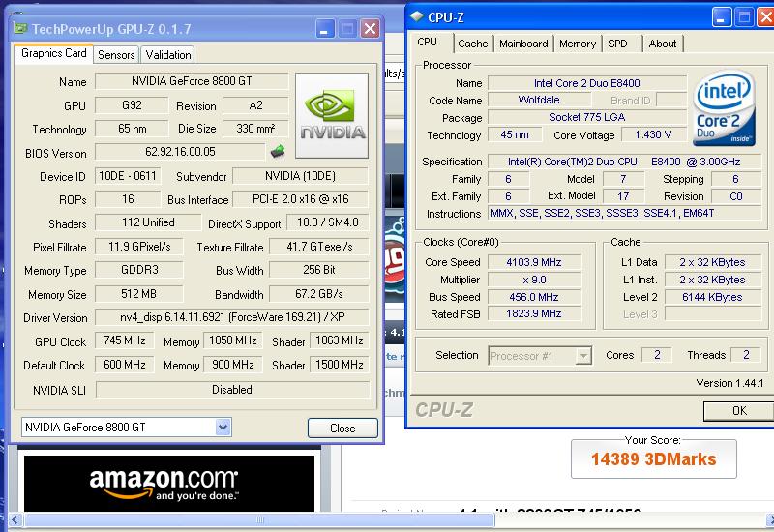
Task: Click the scrollbar left arrow
Action: click(x=15, y=519)
